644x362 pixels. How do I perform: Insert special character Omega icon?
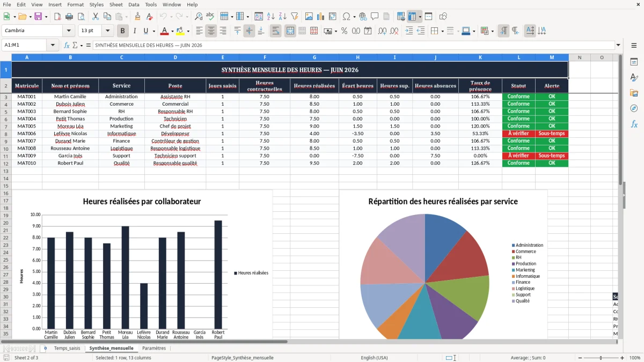tap(346, 17)
